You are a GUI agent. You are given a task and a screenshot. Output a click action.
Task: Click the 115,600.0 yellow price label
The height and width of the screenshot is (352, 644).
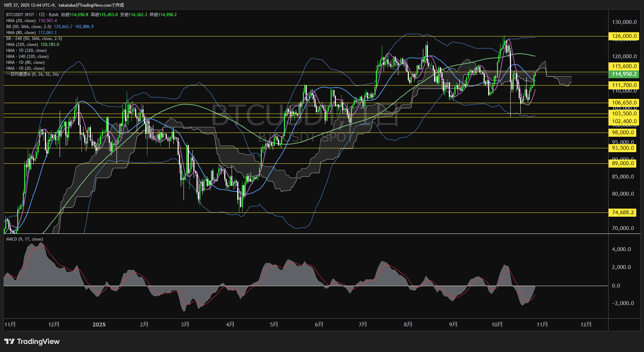point(624,66)
